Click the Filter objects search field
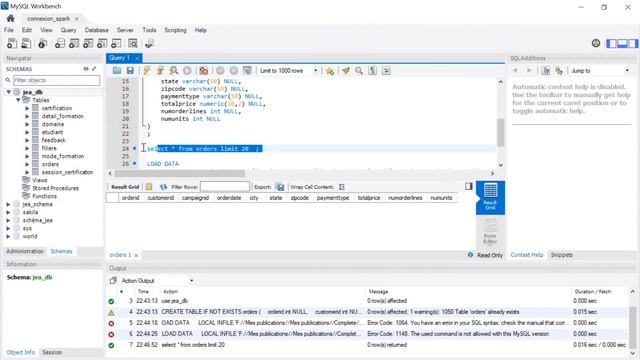The width and height of the screenshot is (640, 360). click(x=56, y=80)
